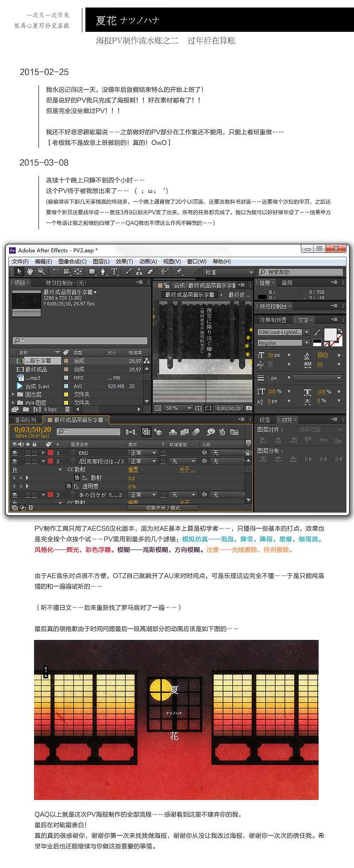
Task: Collapse layer 2 properties triangle
Action: (x=43, y=461)
